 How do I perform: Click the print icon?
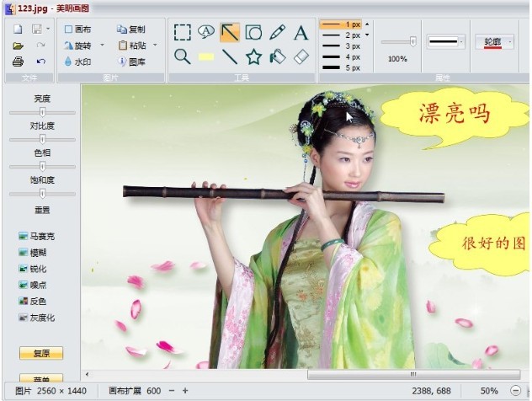tap(18, 61)
